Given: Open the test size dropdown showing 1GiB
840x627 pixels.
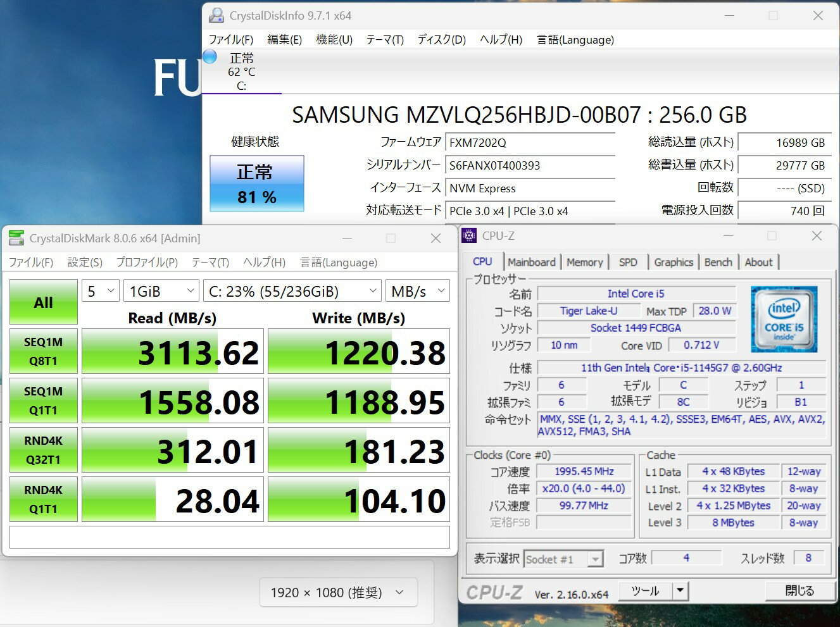Looking at the screenshot, I should [x=161, y=291].
